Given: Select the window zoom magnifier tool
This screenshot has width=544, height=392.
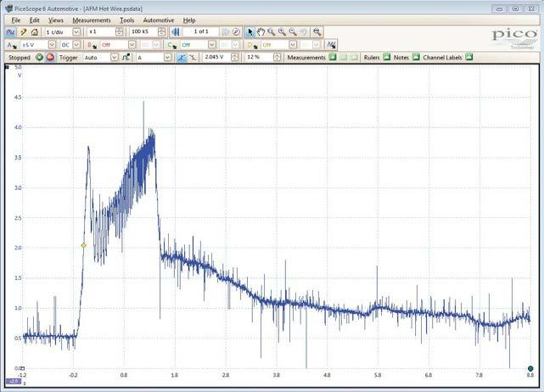Looking at the screenshot, I should point(272,32).
